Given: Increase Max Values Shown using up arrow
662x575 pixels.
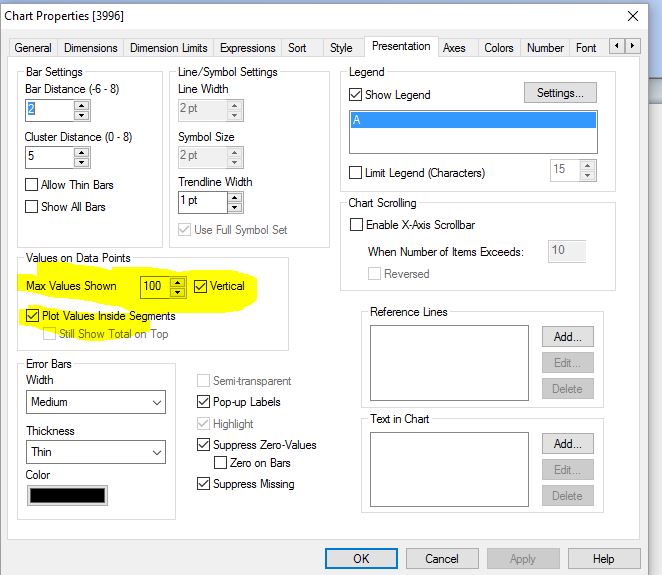Looking at the screenshot, I should [177, 282].
